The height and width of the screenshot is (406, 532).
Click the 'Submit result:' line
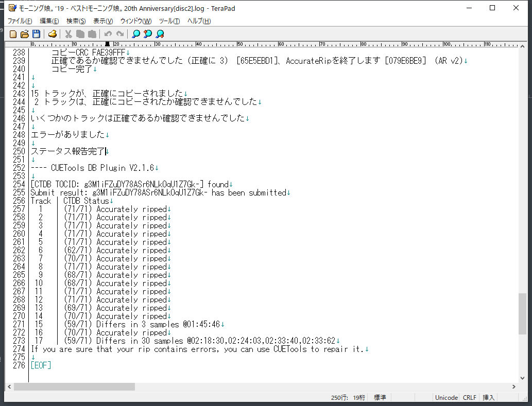pos(161,192)
